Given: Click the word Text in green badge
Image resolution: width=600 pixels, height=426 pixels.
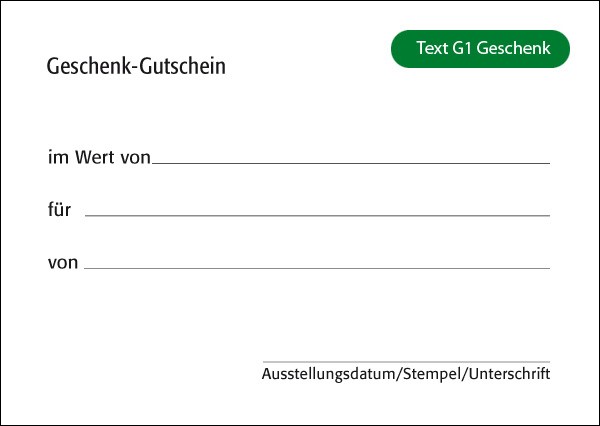Looking at the screenshot, I should click(432, 48).
